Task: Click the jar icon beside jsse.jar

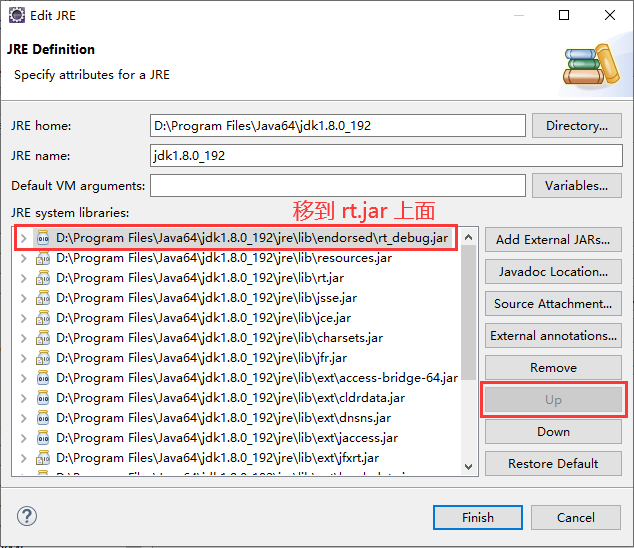Action: [42, 298]
